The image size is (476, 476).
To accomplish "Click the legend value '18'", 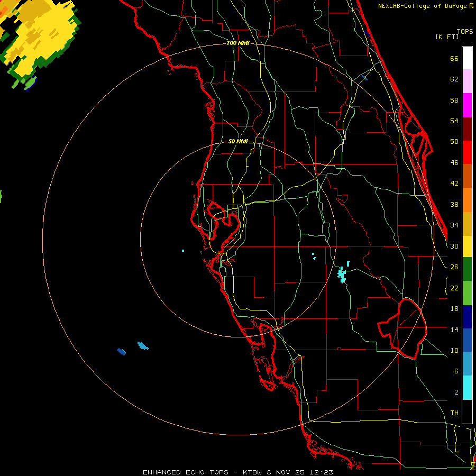I will tap(454, 309).
